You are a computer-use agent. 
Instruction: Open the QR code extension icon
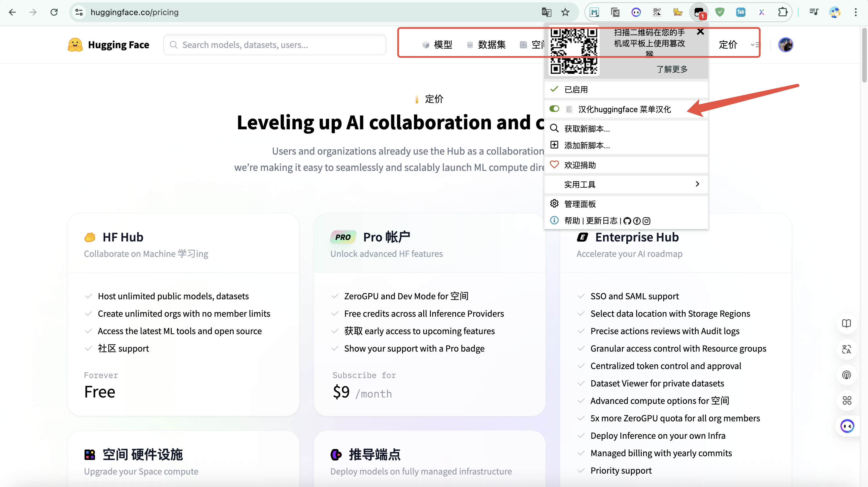coord(657,12)
